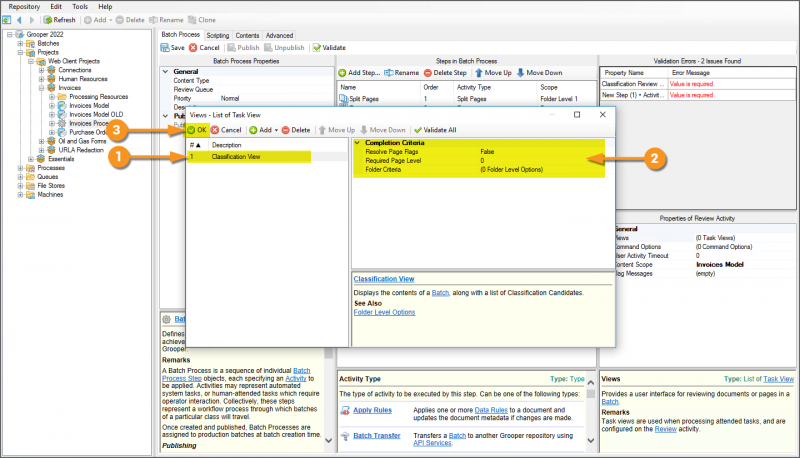Open the Folder Level Options link
Viewport: 800px width, 458px height.
coord(383,312)
